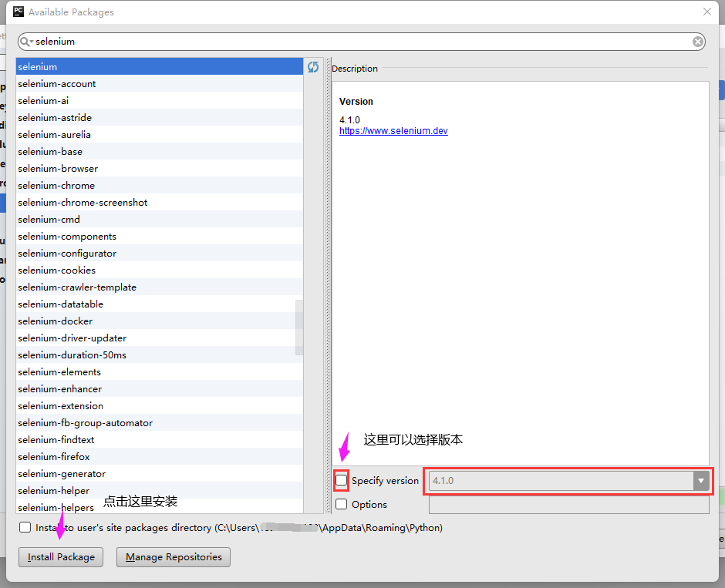Select selenium-driver-updater package

(160, 338)
